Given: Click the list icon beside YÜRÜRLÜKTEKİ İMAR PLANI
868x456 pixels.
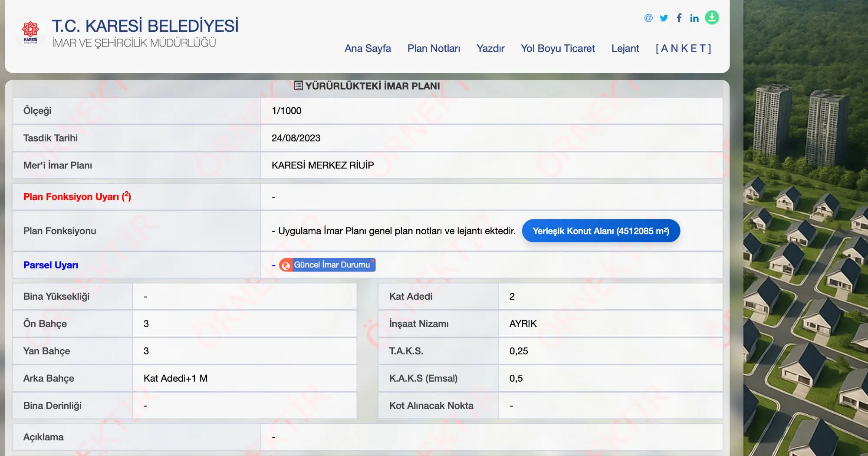Looking at the screenshot, I should (x=298, y=86).
